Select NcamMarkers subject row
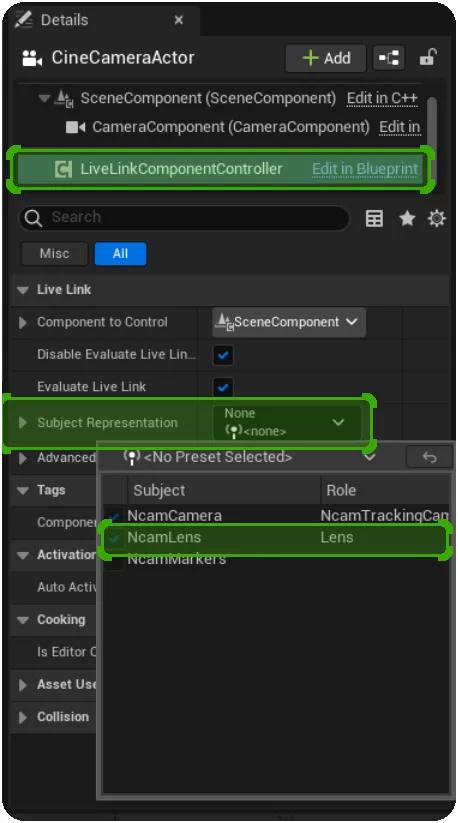Viewport: 458px width, 823px height. pyautogui.click(x=276, y=559)
